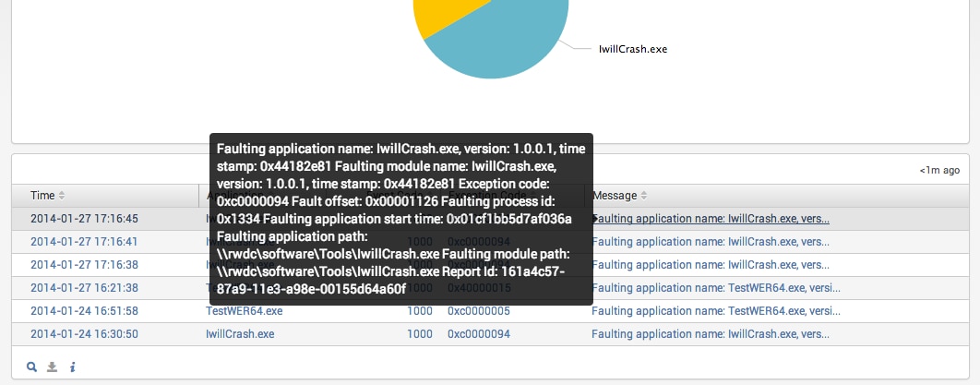This screenshot has height=385, width=980.
Task: Open the message in the 17:16:41 row
Action: [710, 242]
